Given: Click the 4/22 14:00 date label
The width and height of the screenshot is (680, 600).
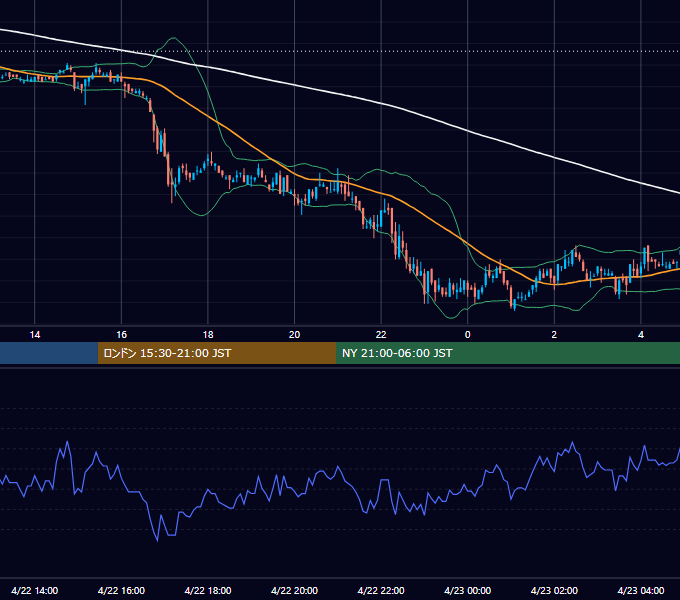Looking at the screenshot, I should [x=35, y=591].
